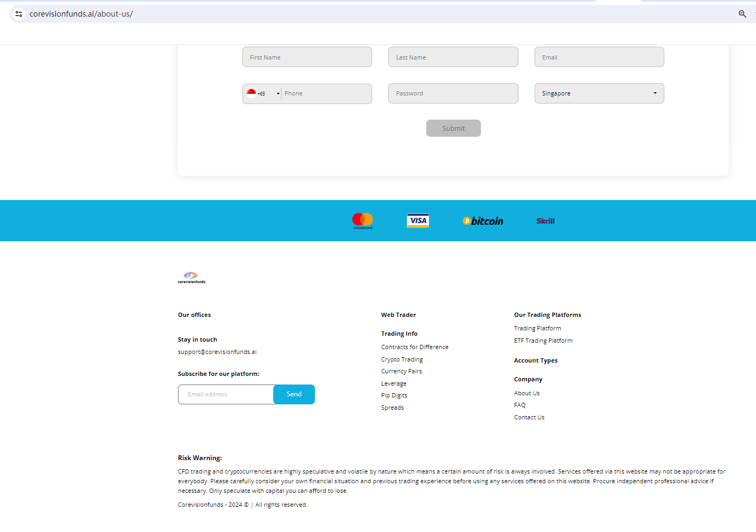
Task: Open the Account Types menu link
Action: pyautogui.click(x=536, y=361)
